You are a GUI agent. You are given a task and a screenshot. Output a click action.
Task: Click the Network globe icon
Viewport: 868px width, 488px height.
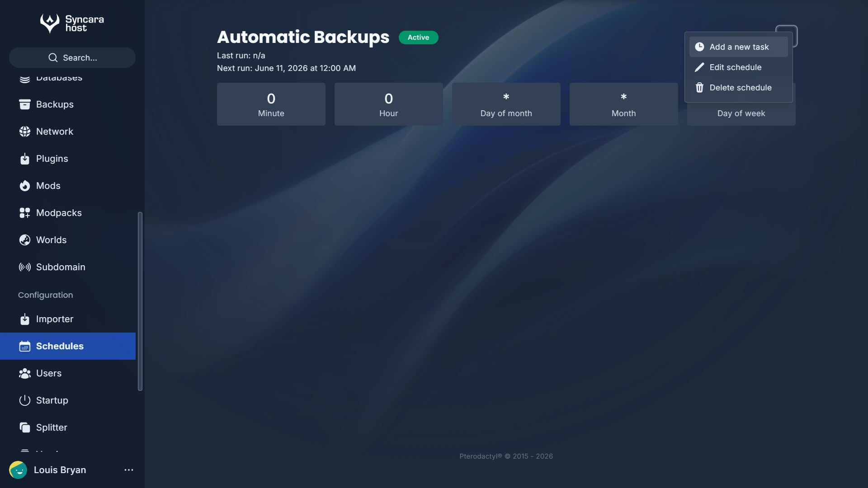(25, 131)
